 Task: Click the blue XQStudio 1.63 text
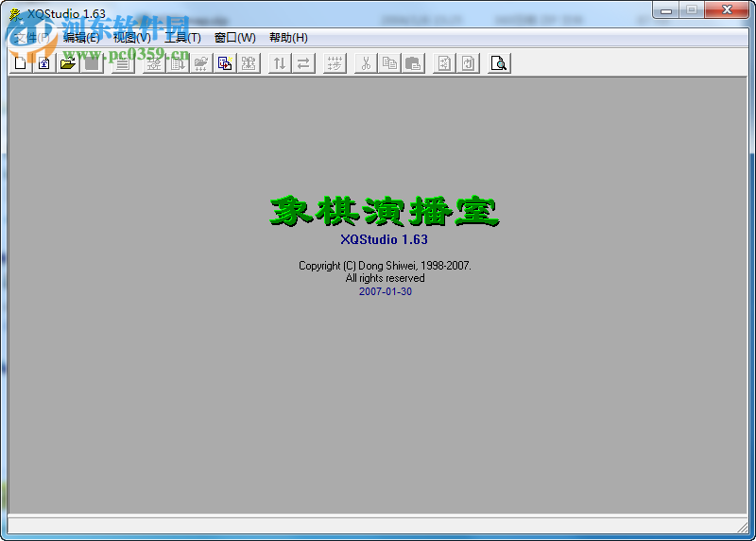coord(385,239)
